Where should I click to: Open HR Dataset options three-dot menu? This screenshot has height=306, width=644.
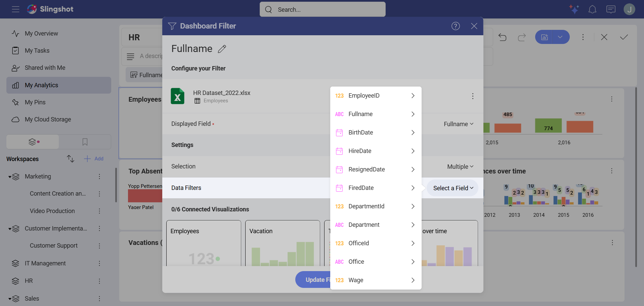(473, 96)
